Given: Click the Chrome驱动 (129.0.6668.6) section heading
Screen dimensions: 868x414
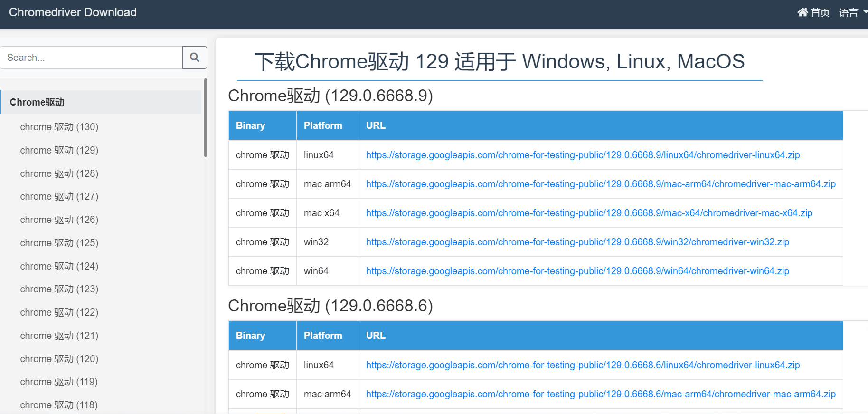Looking at the screenshot, I should point(330,306).
